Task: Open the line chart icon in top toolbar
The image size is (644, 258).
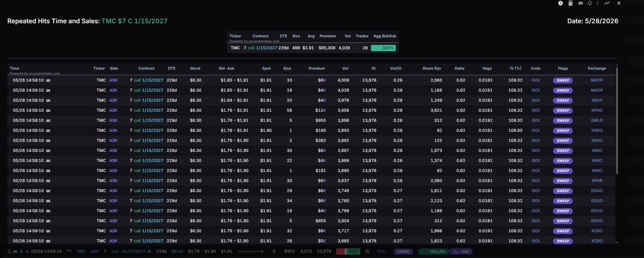Action: tap(607, 3)
